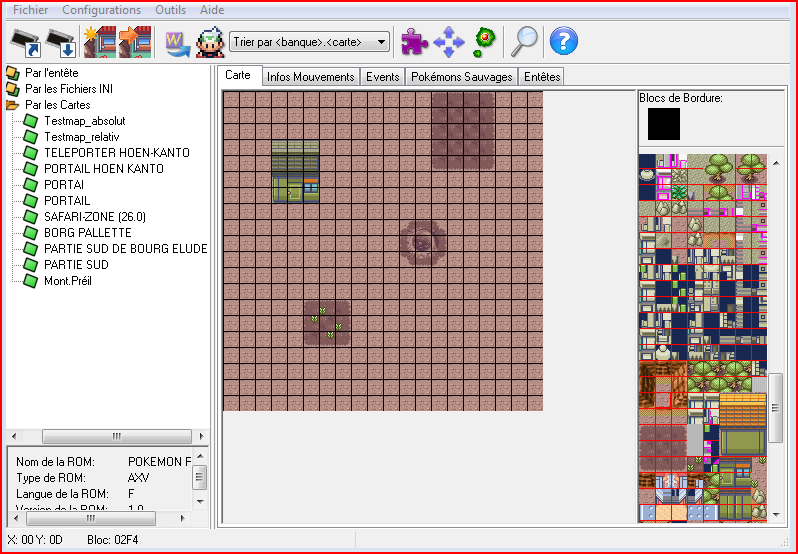
Task: Click the world map editor W icon
Action: [178, 43]
